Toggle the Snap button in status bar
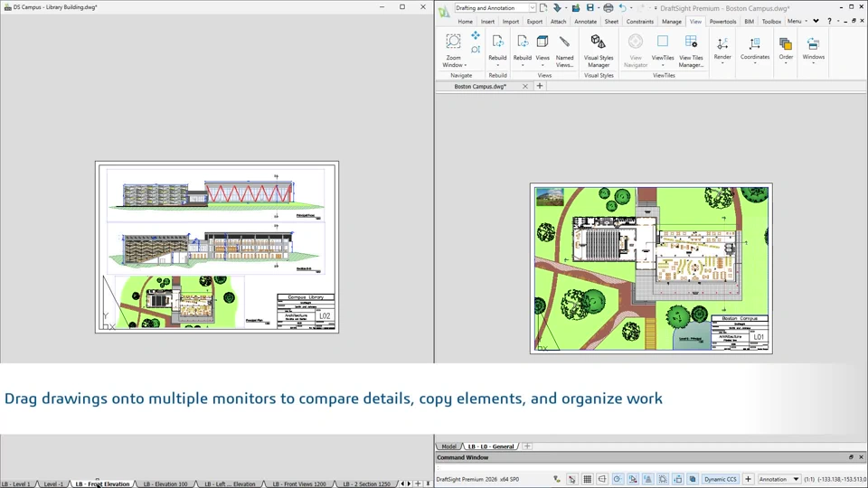 tap(572, 479)
